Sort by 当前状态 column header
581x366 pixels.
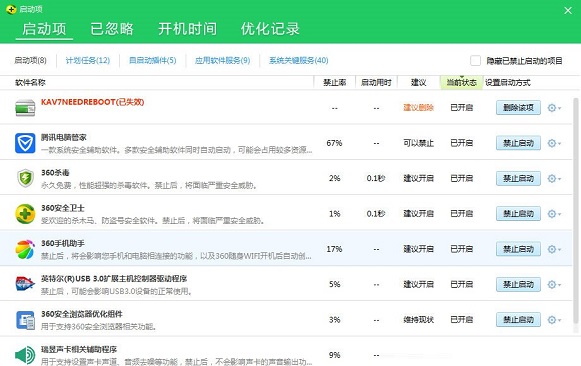pos(461,83)
